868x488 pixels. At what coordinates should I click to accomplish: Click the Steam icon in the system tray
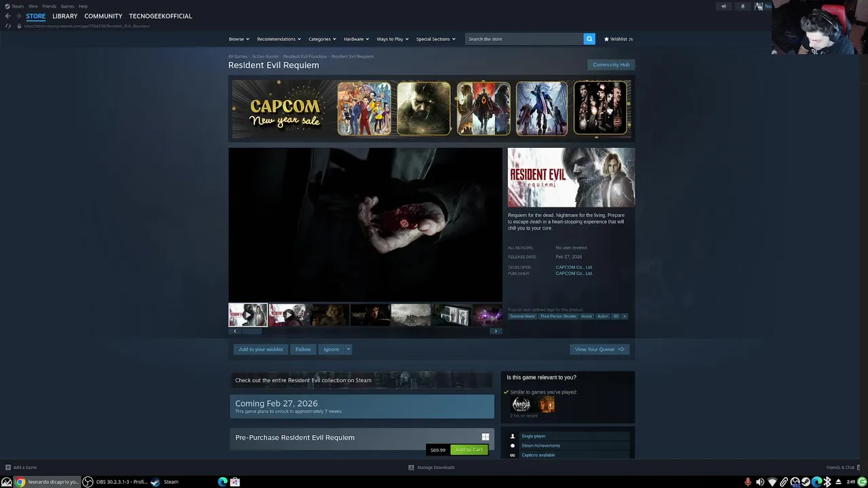pyautogui.click(x=806, y=482)
